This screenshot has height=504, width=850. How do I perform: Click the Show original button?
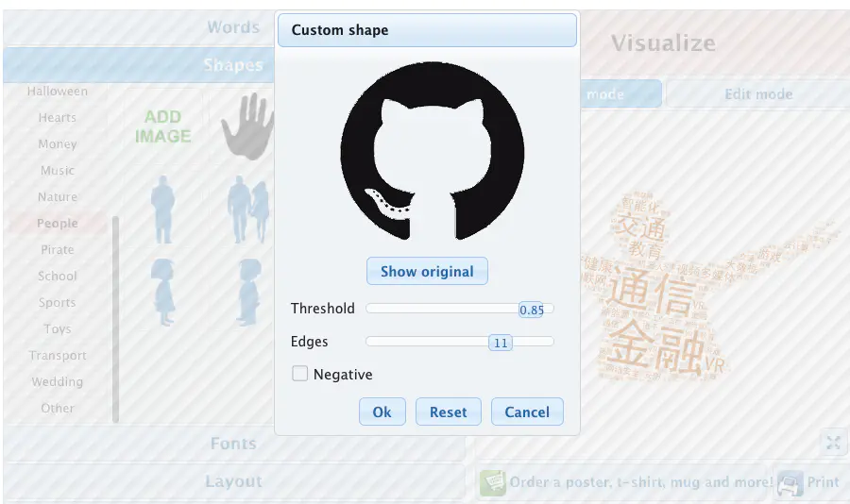[x=427, y=271]
